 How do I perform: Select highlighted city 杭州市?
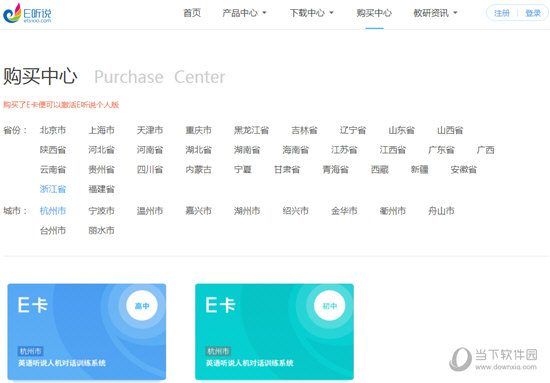click(x=53, y=211)
